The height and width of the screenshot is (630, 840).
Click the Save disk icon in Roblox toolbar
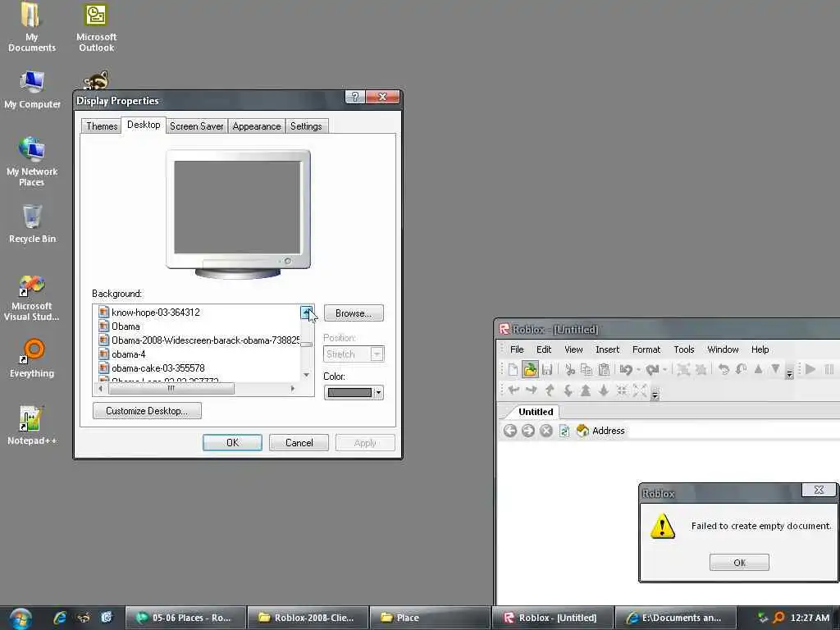547,370
